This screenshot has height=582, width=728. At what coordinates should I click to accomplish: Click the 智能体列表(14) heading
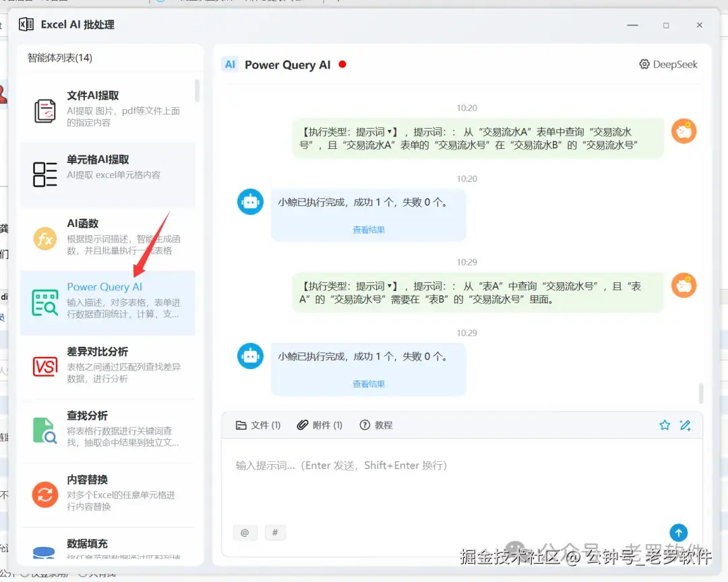[60, 57]
